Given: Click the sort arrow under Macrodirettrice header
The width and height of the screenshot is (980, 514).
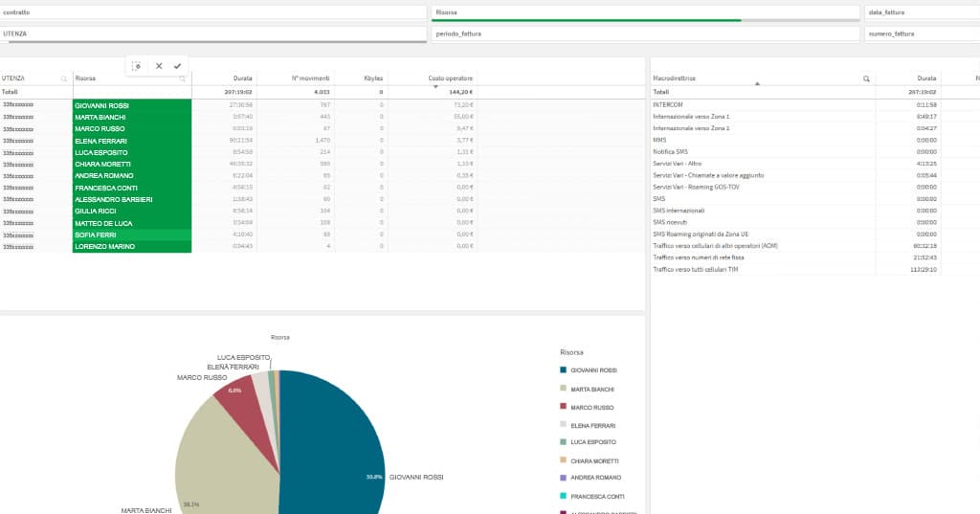Looking at the screenshot, I should click(x=757, y=84).
